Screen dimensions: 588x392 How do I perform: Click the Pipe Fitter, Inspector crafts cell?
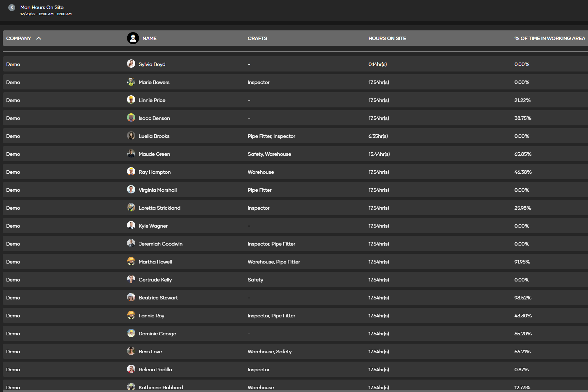(x=271, y=136)
